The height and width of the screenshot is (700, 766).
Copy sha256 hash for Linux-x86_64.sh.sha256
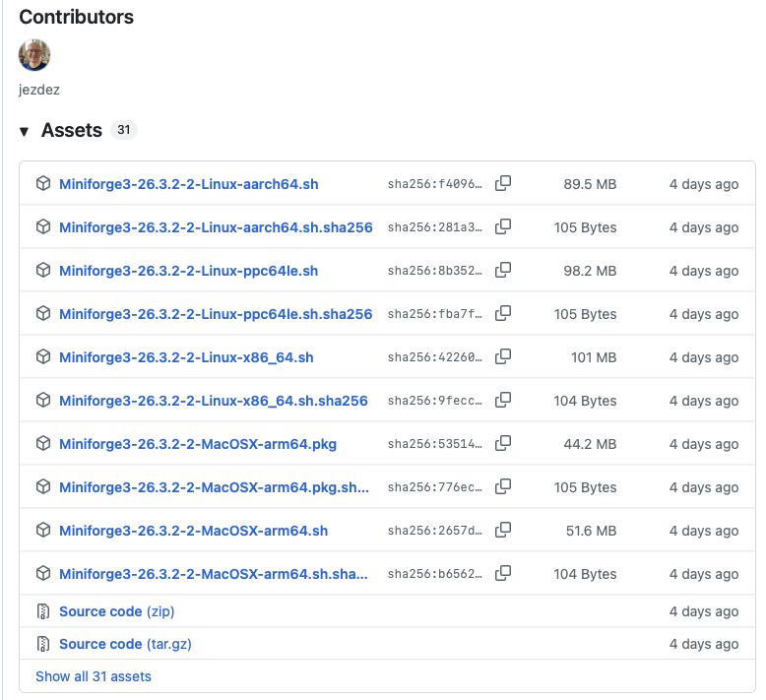pos(503,400)
